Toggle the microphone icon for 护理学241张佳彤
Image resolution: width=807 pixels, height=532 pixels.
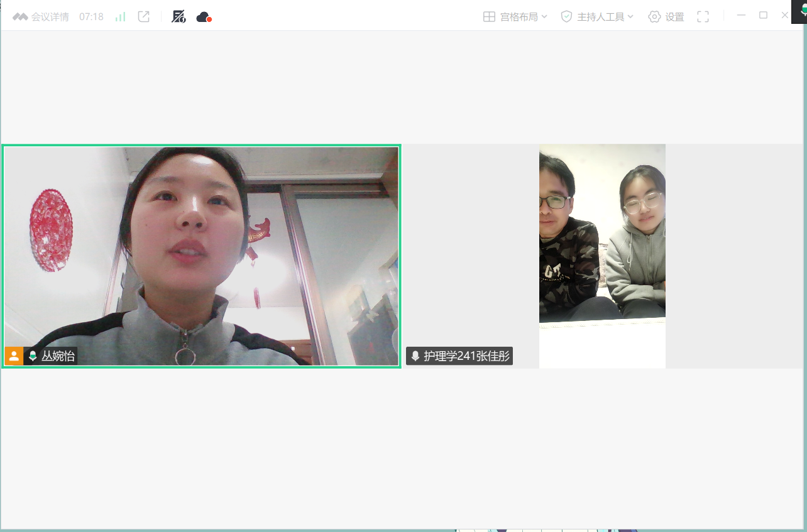(415, 357)
